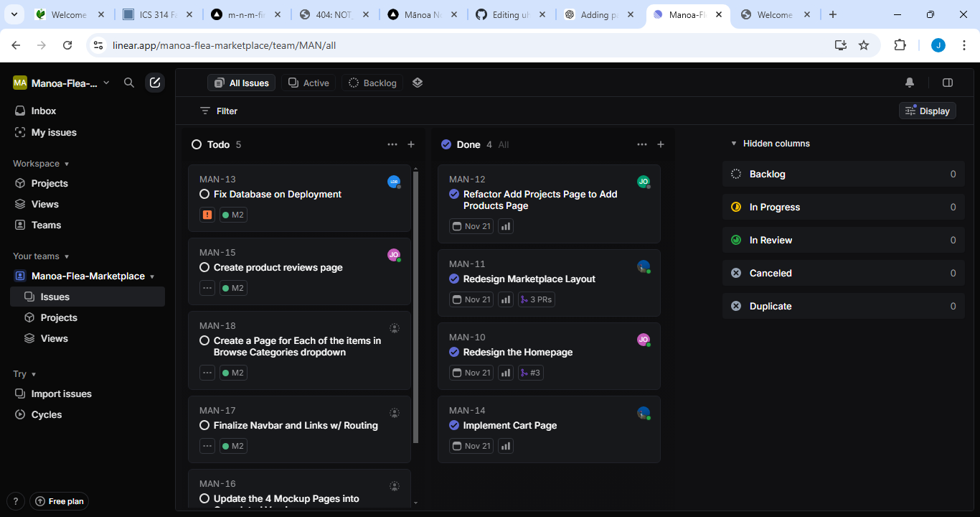
Task: Open priority menu on MAN-15 card
Action: click(x=207, y=288)
